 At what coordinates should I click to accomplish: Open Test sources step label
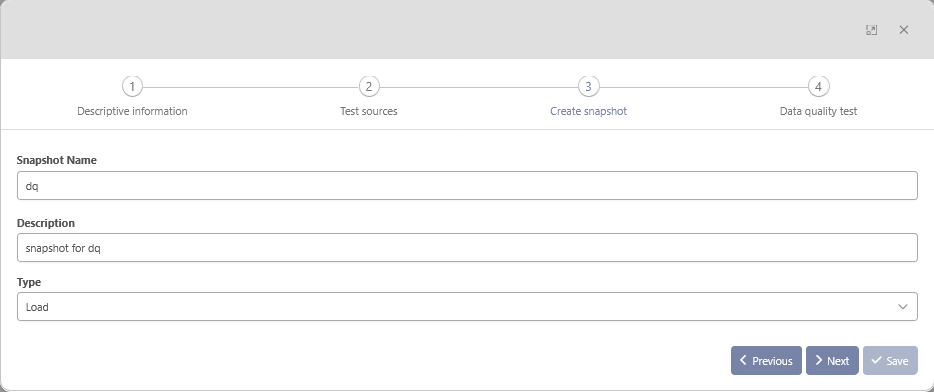(369, 111)
